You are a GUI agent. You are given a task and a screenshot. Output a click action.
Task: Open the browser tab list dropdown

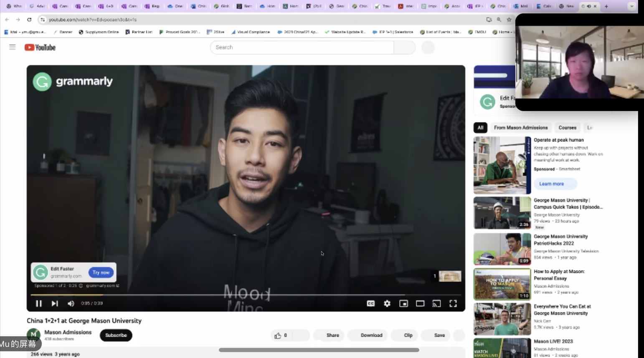point(631,6)
